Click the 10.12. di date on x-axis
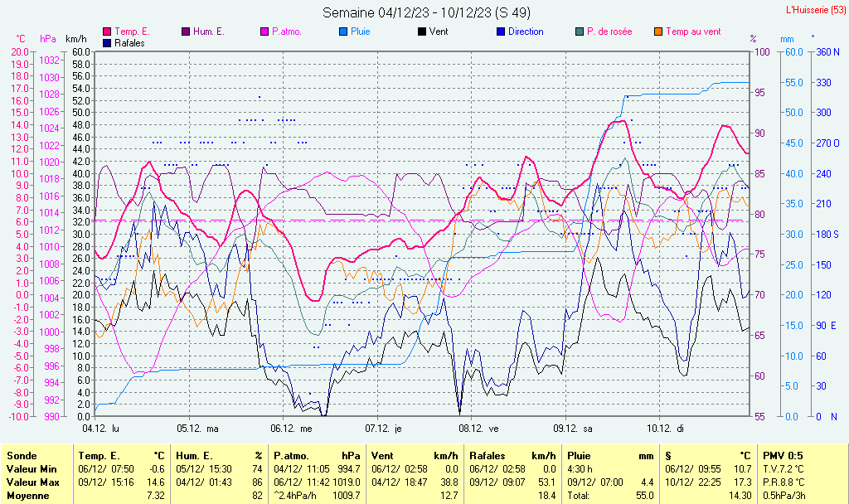 (666, 429)
